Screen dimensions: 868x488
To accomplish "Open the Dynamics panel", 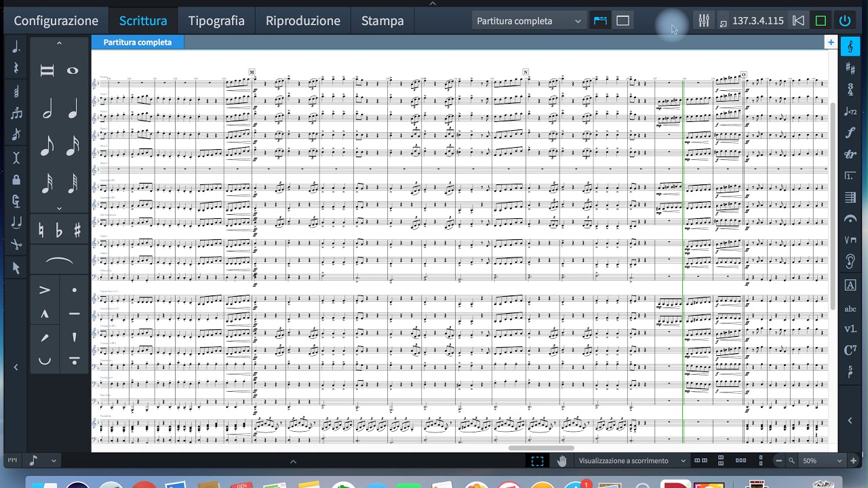I will (x=850, y=133).
